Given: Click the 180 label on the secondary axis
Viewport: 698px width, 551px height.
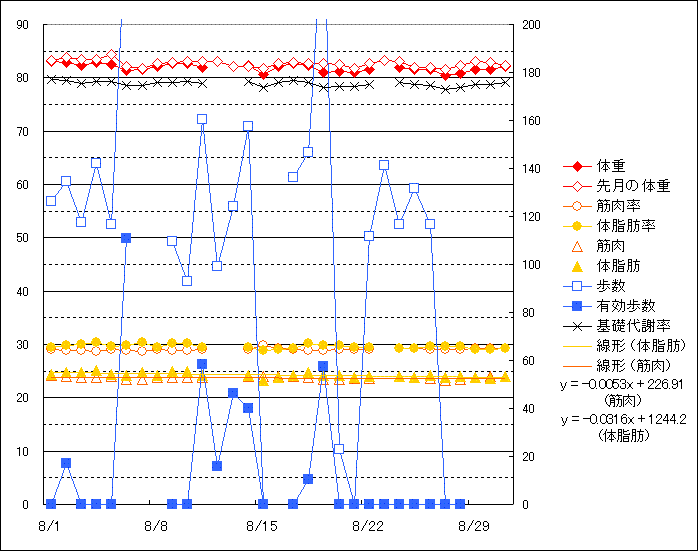Looking at the screenshot, I should [532, 73].
